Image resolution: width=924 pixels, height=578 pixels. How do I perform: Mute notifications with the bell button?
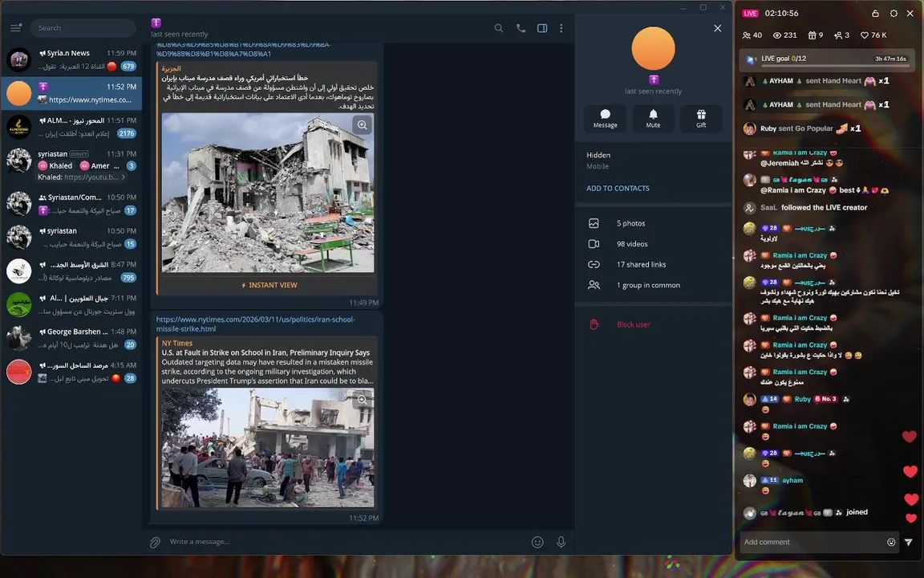(653, 118)
